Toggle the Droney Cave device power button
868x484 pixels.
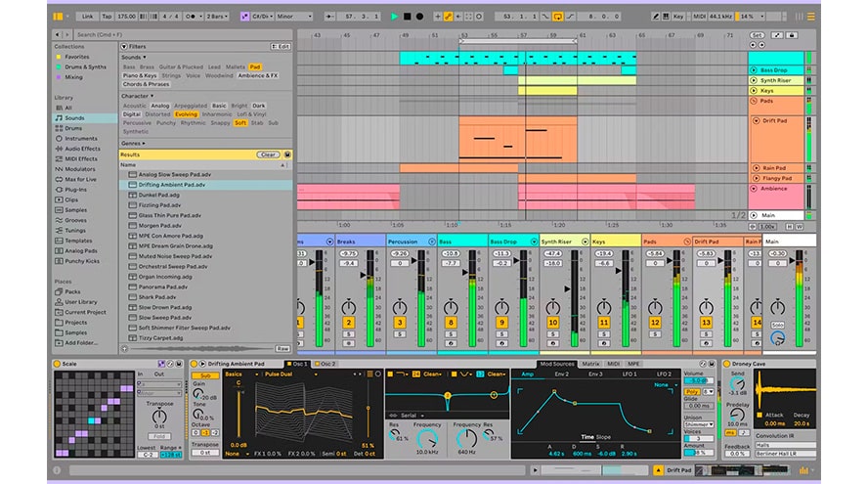point(727,364)
